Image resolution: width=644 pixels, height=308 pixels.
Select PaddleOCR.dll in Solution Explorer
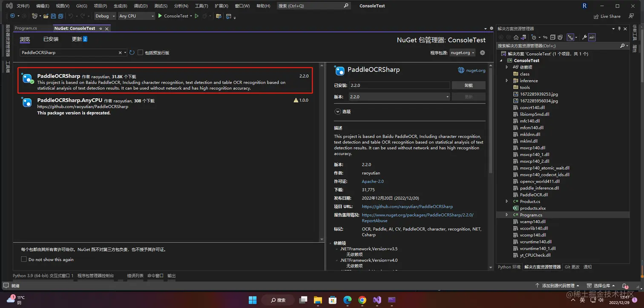[x=534, y=195]
